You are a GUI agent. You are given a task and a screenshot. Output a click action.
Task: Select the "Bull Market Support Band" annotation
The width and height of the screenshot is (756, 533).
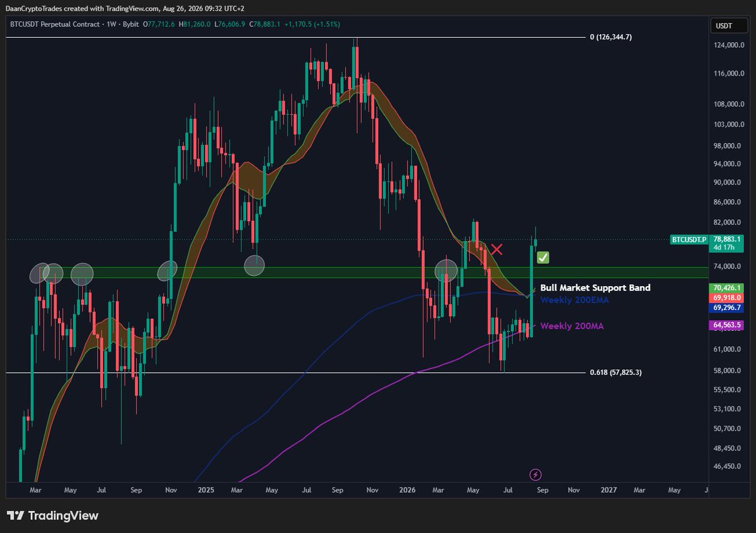(x=595, y=287)
